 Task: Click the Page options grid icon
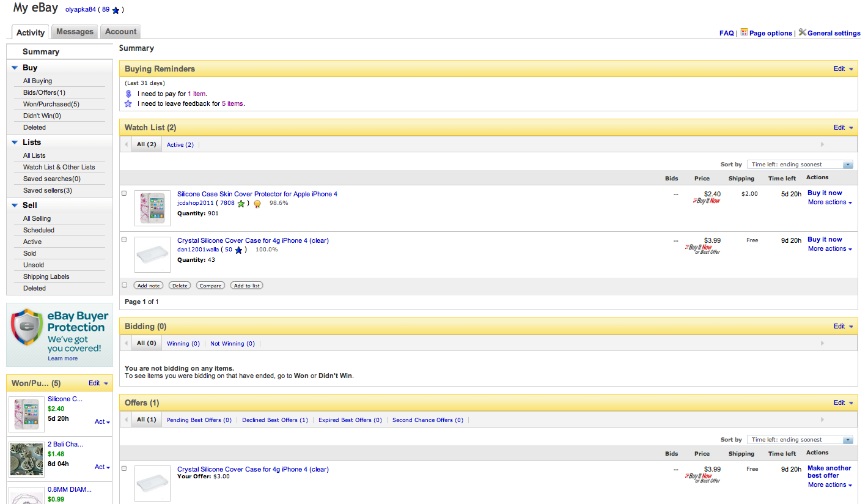click(744, 32)
